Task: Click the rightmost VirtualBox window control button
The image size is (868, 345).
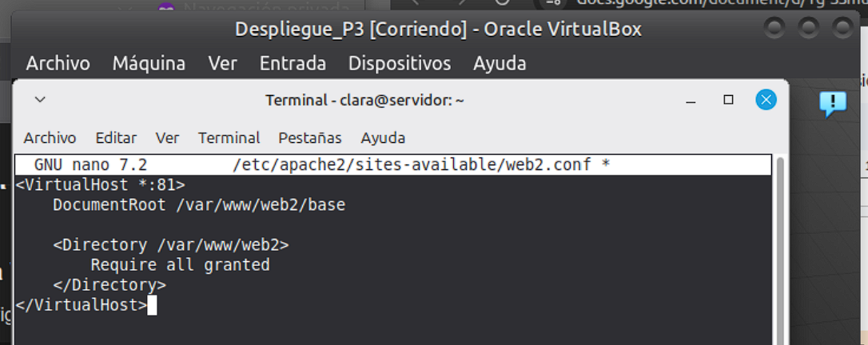Action: pyautogui.click(x=843, y=30)
